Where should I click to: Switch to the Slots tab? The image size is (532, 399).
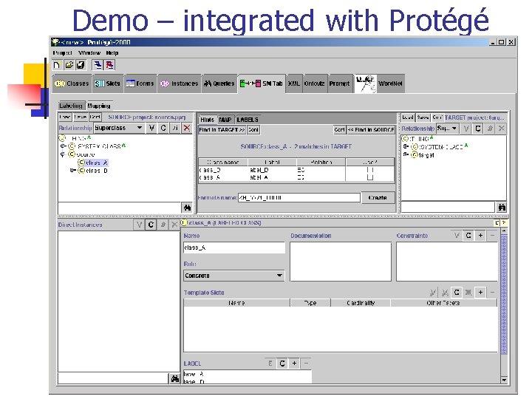(108, 83)
